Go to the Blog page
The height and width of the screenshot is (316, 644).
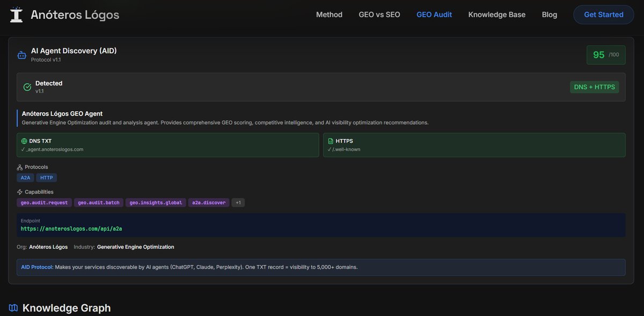pyautogui.click(x=550, y=15)
